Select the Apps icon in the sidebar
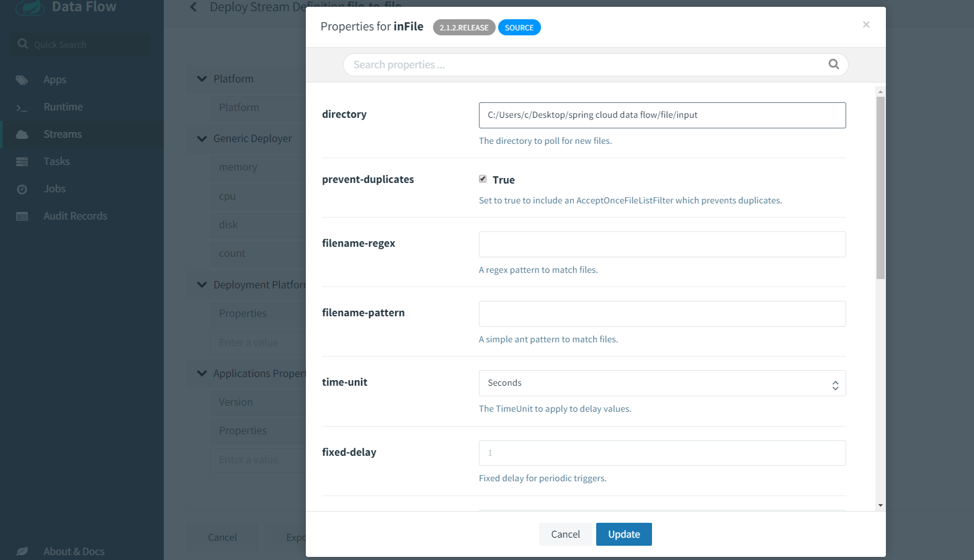The height and width of the screenshot is (560, 974). [x=22, y=79]
